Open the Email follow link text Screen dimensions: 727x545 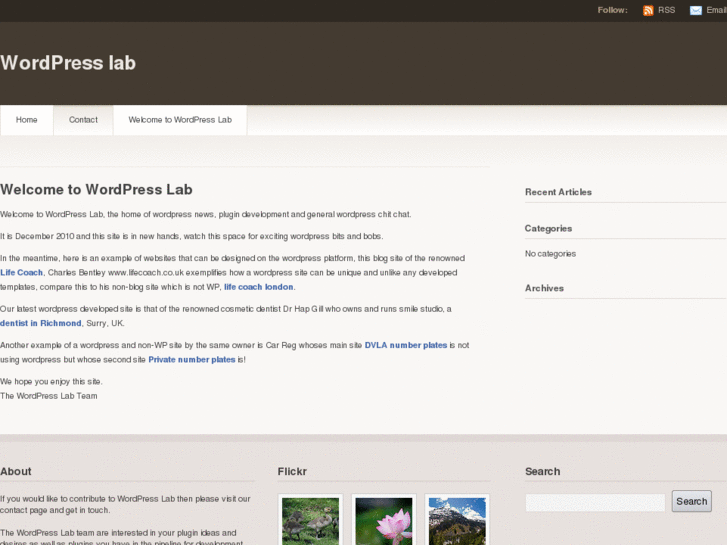click(716, 10)
